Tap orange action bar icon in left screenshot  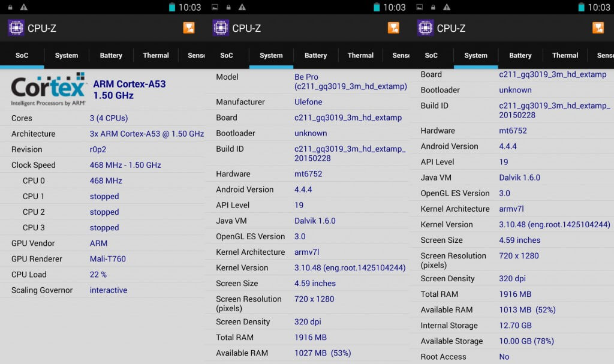pos(189,28)
